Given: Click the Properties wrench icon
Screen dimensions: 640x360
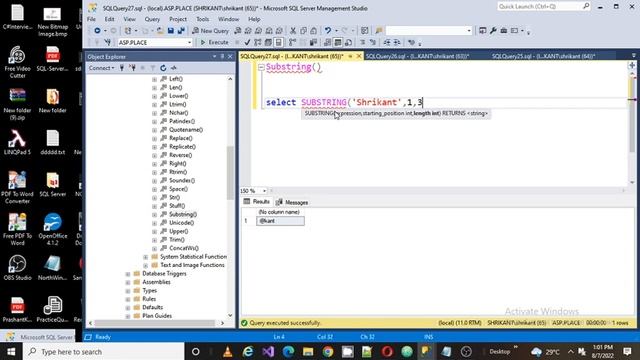Looking at the screenshot, I should point(493,31).
